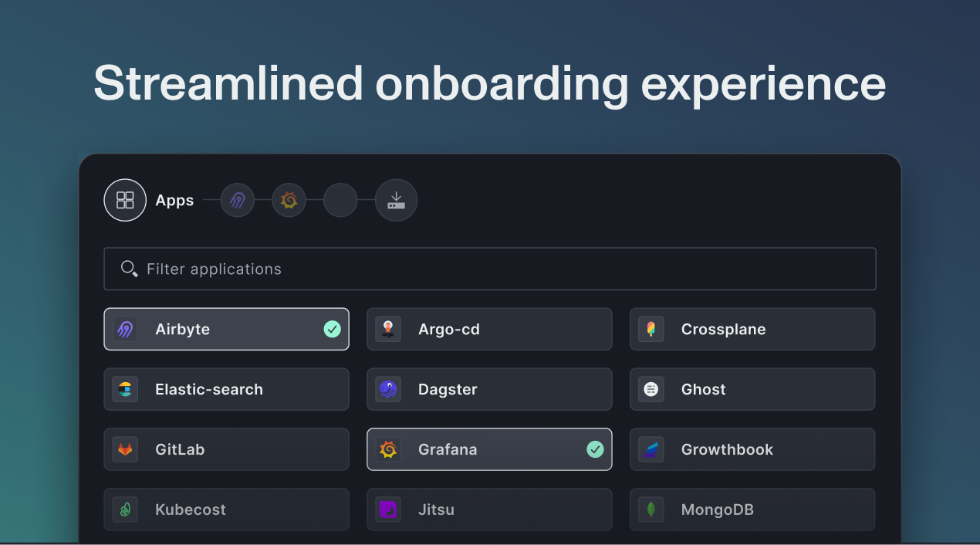The height and width of the screenshot is (545, 980).
Task: Select the Grafana step icon in progress bar
Action: [x=289, y=200]
